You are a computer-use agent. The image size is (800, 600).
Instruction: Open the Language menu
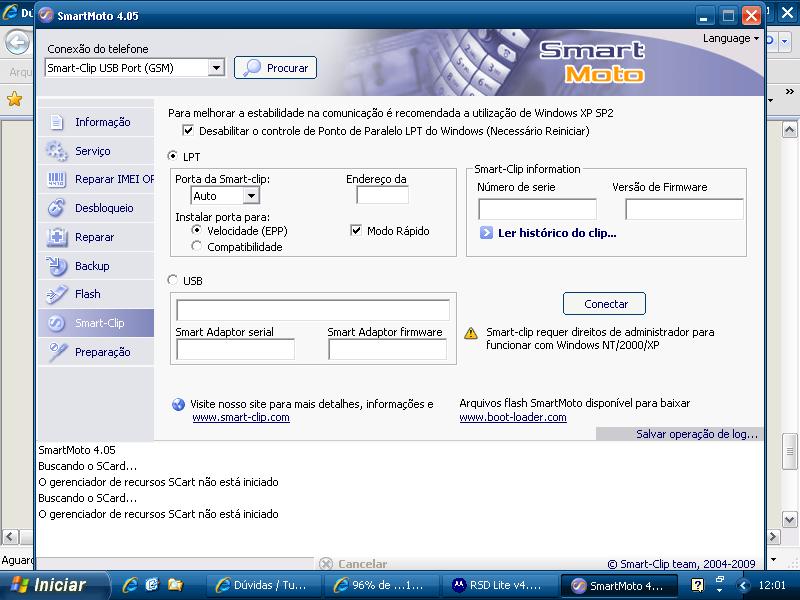pos(730,38)
